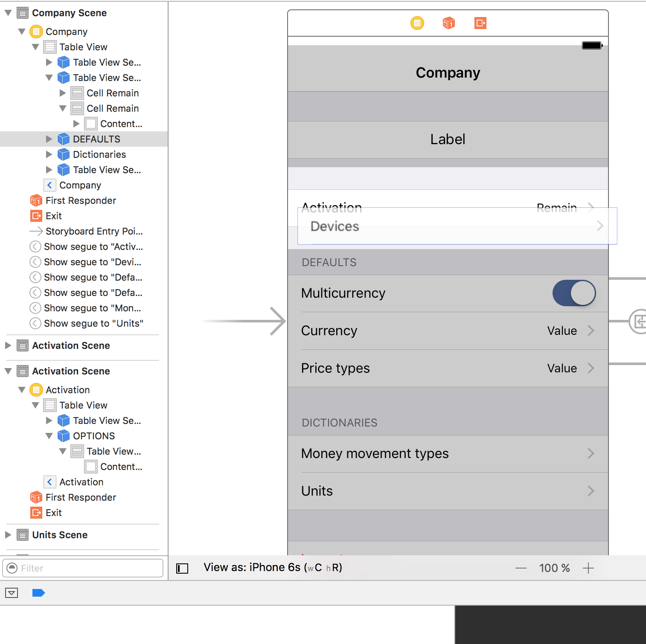646x644 pixels.
Task: Zoom out with the minus button
Action: pyautogui.click(x=521, y=568)
